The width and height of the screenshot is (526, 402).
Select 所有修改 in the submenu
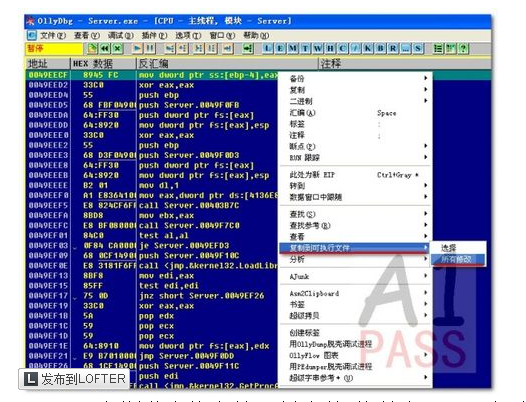coord(458,259)
